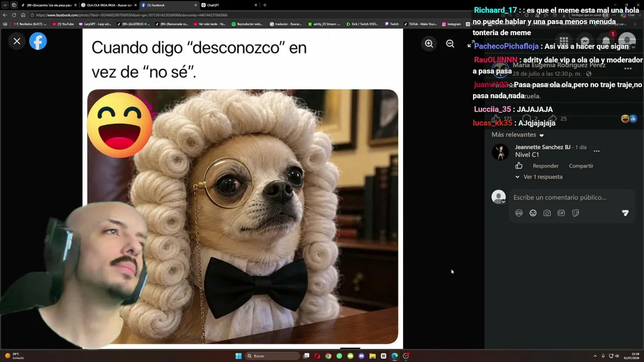
Task: Open the account profile menu
Action: (627, 41)
